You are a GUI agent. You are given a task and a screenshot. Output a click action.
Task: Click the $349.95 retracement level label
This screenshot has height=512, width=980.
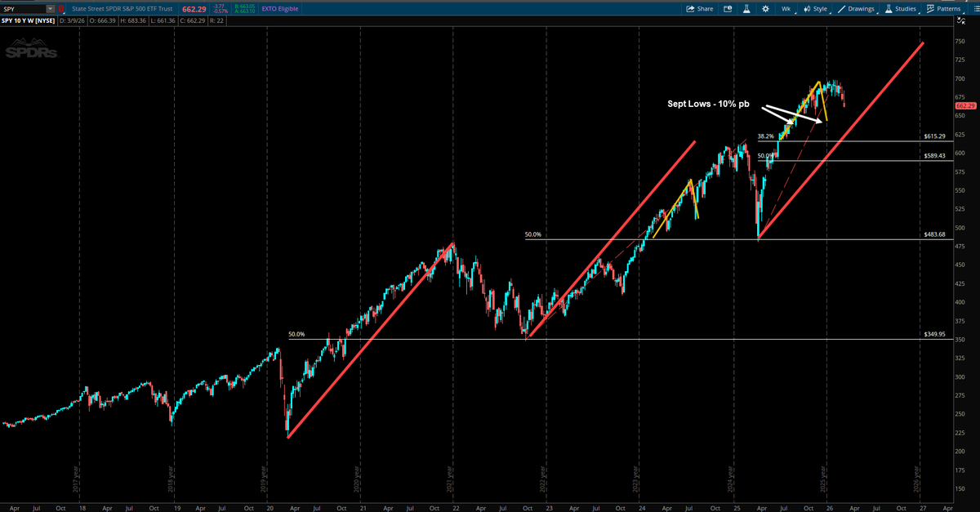pos(934,334)
